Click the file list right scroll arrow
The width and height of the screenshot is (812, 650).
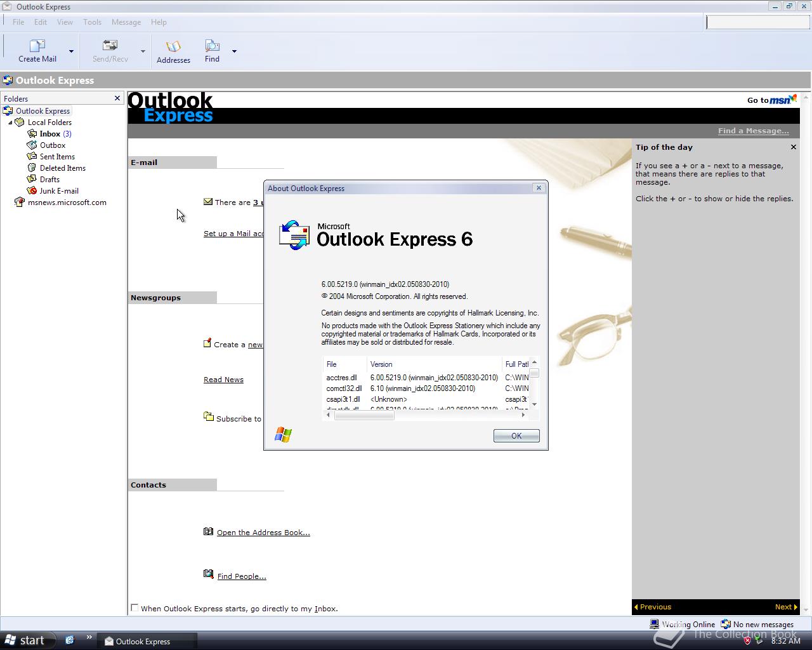tap(524, 415)
